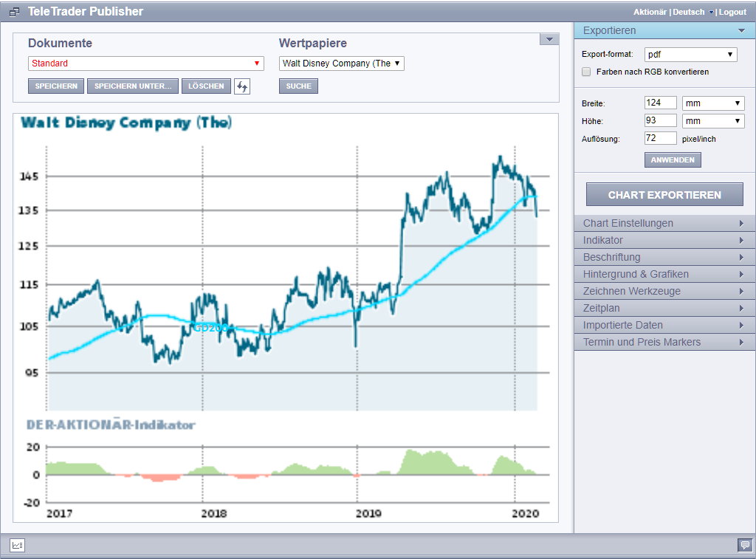Screen dimensions: 756x559
Task: Collapse the documents panel with arrow button
Action: (549, 39)
